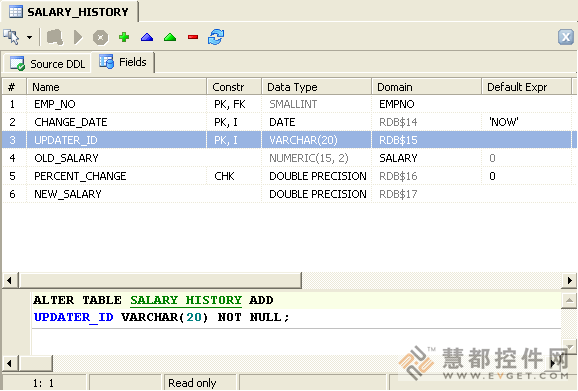This screenshot has width=578, height=391.
Task: Refresh the table with blue arrows icon
Action: pos(216,37)
